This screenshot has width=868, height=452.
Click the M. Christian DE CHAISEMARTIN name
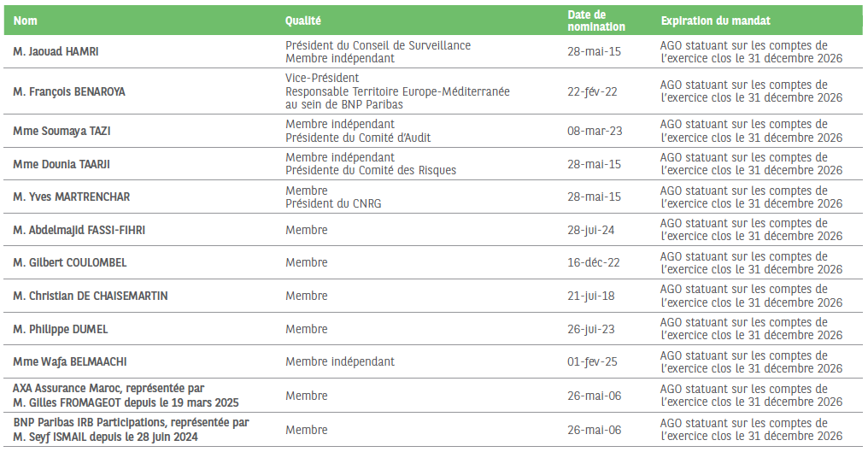point(91,296)
